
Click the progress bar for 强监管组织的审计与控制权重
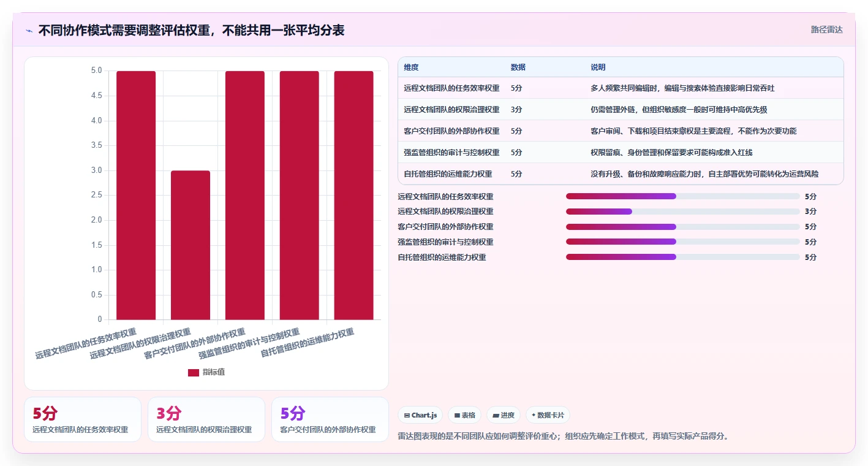tap(683, 242)
